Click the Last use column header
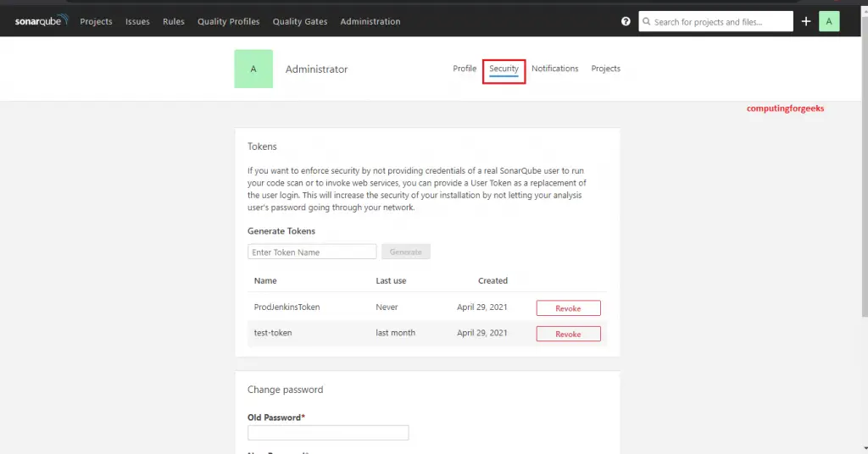 pyautogui.click(x=391, y=281)
